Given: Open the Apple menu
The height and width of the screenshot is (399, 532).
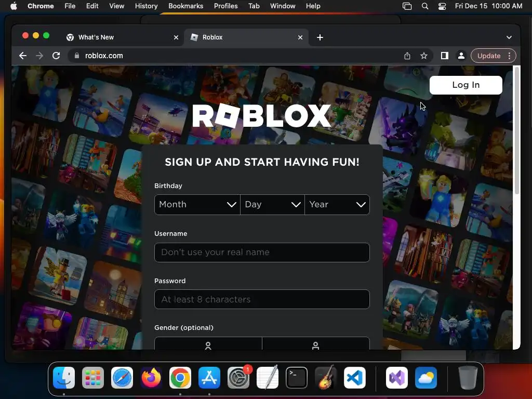Looking at the screenshot, I should pyautogui.click(x=14, y=6).
